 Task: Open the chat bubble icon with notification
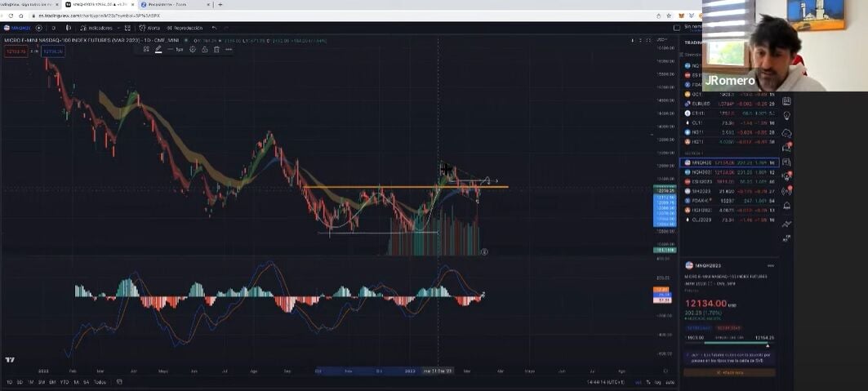(x=786, y=148)
